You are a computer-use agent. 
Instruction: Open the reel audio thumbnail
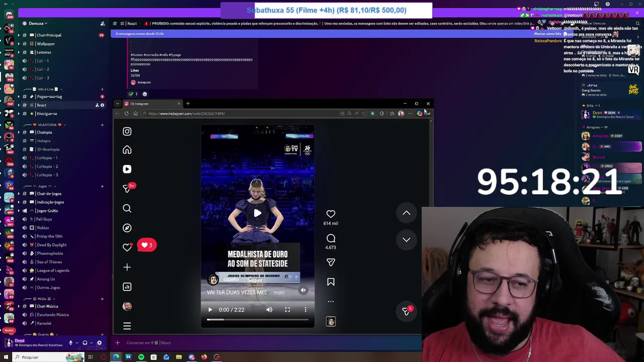(x=331, y=321)
